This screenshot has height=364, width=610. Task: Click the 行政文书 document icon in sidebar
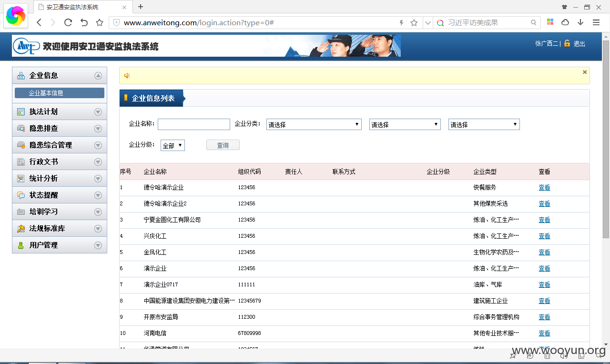click(x=21, y=162)
